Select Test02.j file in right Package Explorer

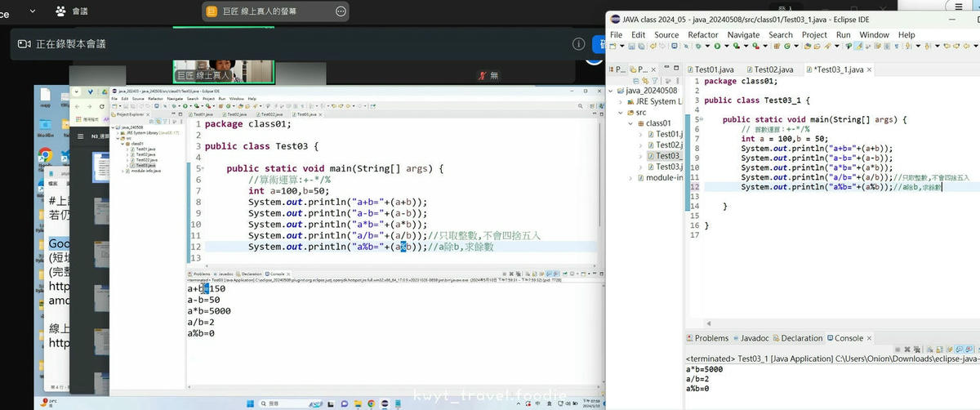click(x=664, y=145)
